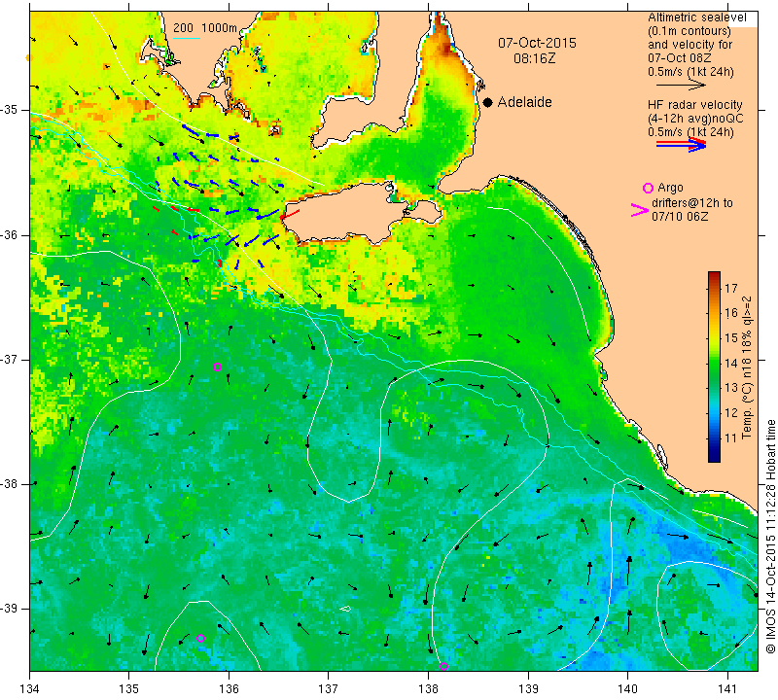
Task: Click the cyan 200m contour legend line
Action: coord(186,38)
